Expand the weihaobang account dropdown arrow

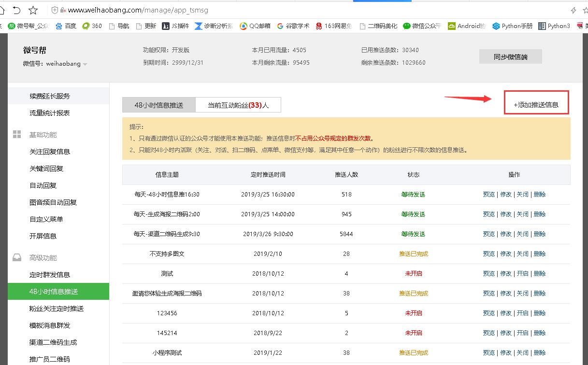click(85, 64)
